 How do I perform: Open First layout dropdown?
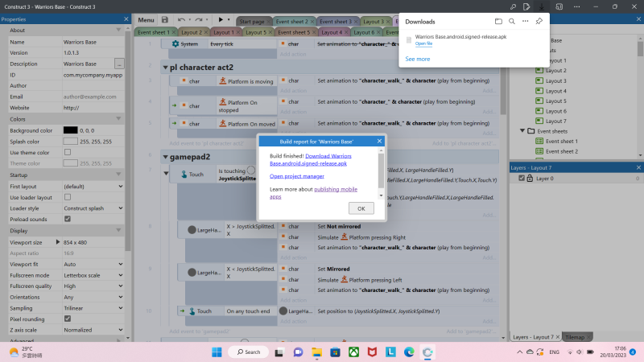coord(93,187)
